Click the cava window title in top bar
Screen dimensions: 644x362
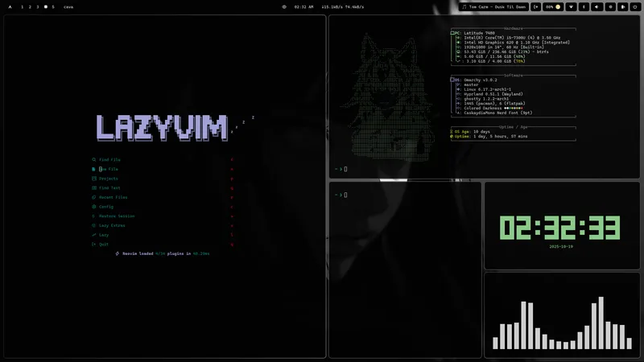tap(68, 7)
